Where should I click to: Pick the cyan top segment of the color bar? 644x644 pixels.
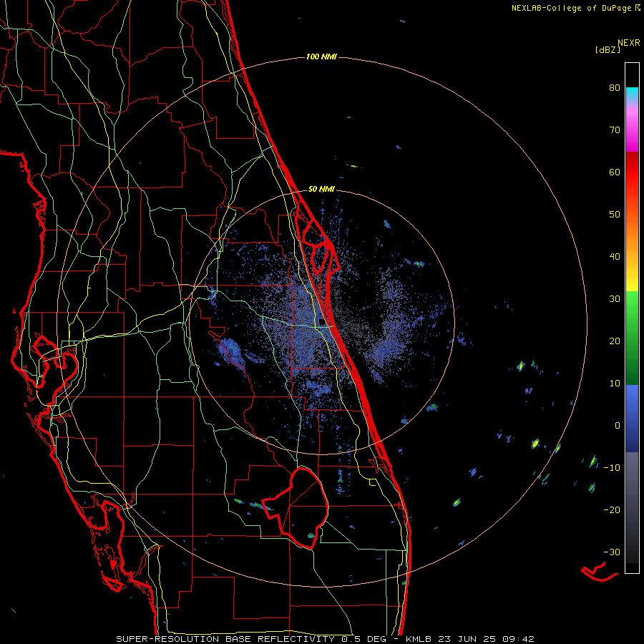632,93
